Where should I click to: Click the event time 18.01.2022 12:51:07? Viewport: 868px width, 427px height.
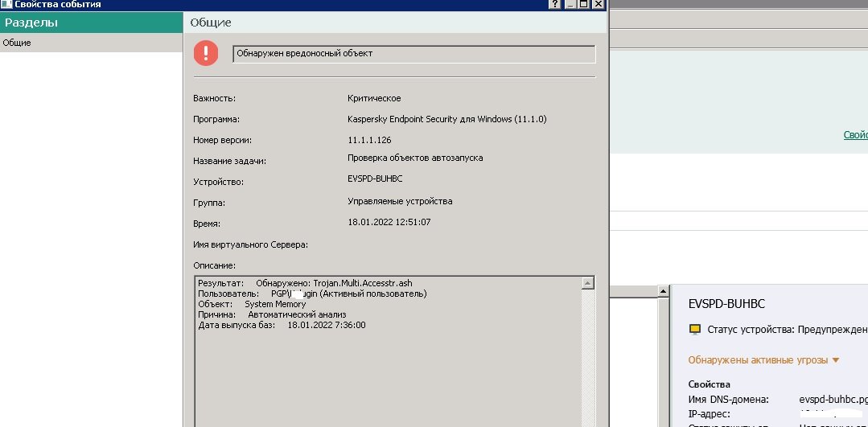tap(389, 223)
